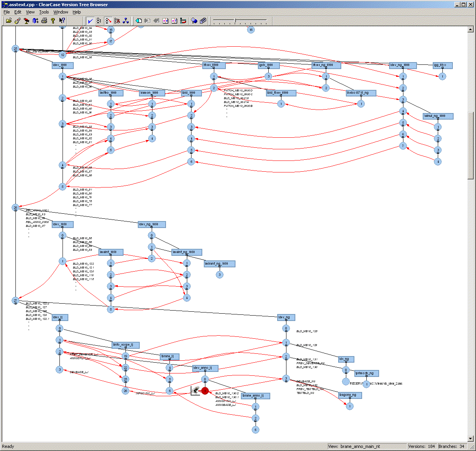This screenshot has height=451, width=476.
Task: Click the vertical scrollbar down arrow
Action: coord(471,439)
